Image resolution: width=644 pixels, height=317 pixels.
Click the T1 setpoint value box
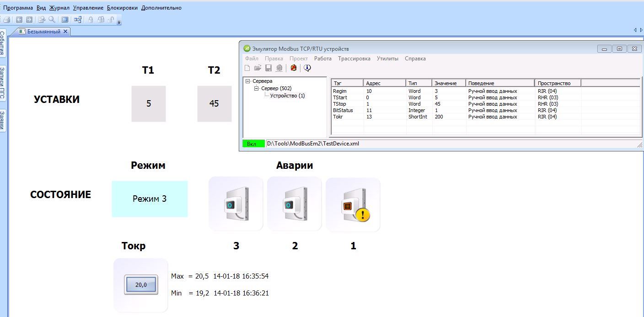pyautogui.click(x=149, y=104)
